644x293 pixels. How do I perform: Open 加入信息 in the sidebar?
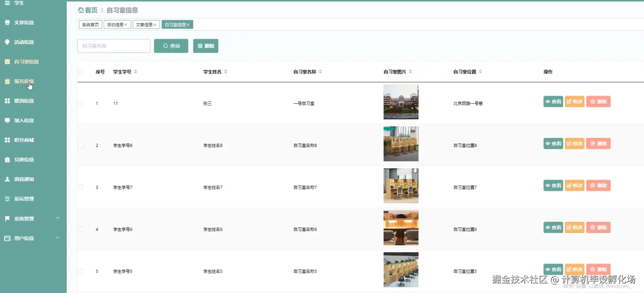click(x=24, y=120)
